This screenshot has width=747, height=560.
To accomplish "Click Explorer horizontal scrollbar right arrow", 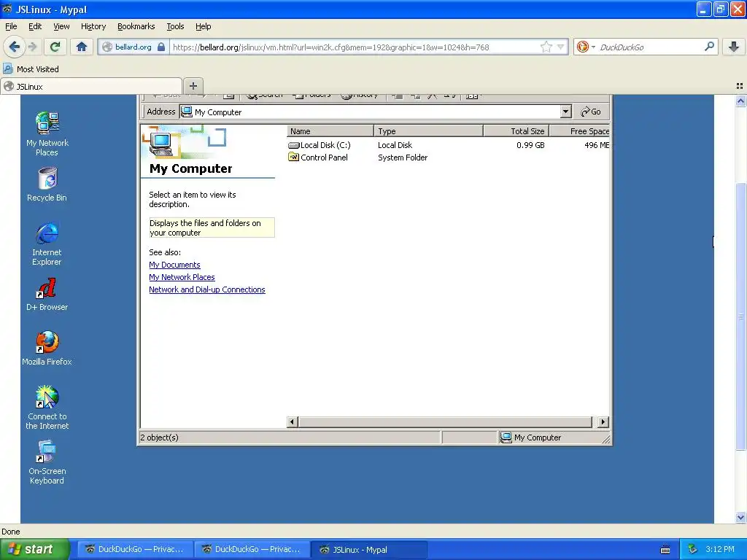I will point(603,422).
